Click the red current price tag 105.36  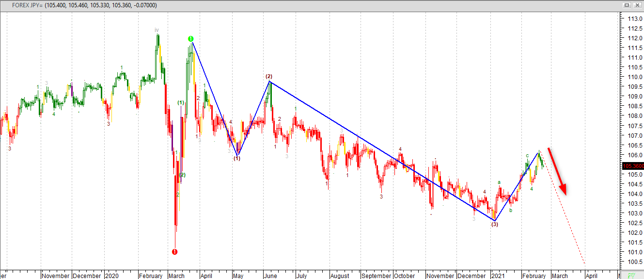click(632, 165)
